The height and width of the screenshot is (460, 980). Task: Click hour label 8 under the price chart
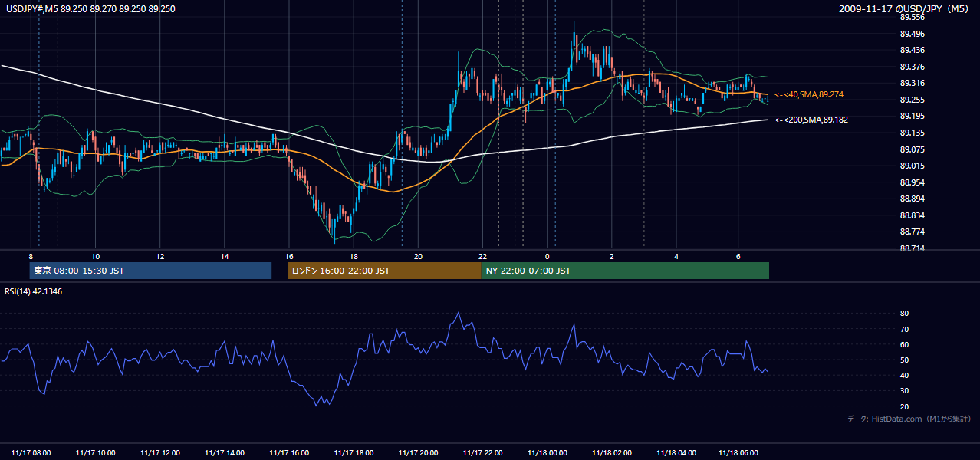pyautogui.click(x=31, y=256)
